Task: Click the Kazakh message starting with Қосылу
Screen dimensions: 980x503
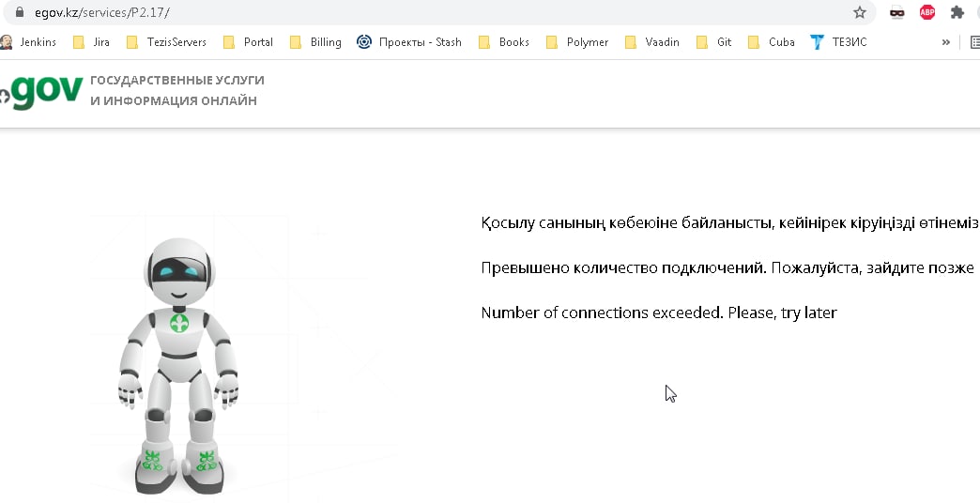Action: (x=729, y=223)
